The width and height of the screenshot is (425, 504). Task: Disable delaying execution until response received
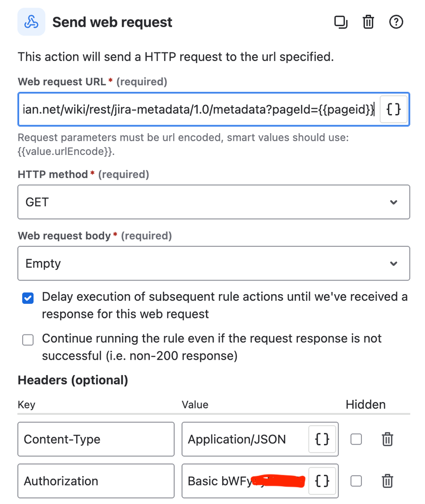click(x=28, y=298)
